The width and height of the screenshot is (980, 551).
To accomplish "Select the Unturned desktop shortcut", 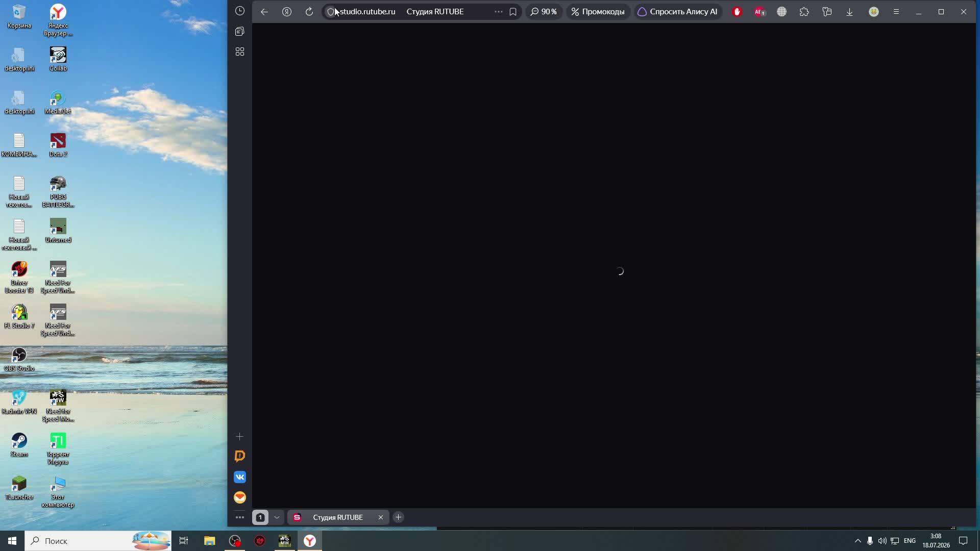I will [58, 231].
